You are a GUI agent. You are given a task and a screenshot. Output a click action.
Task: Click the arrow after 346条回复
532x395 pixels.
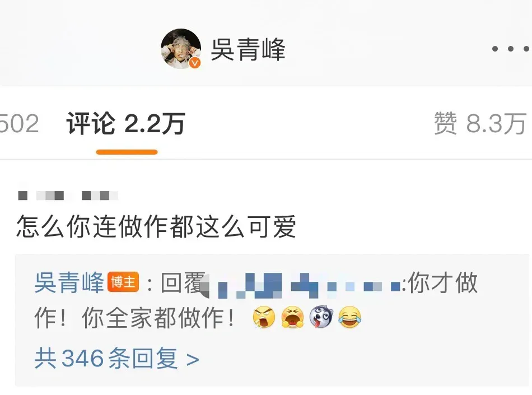(193, 359)
